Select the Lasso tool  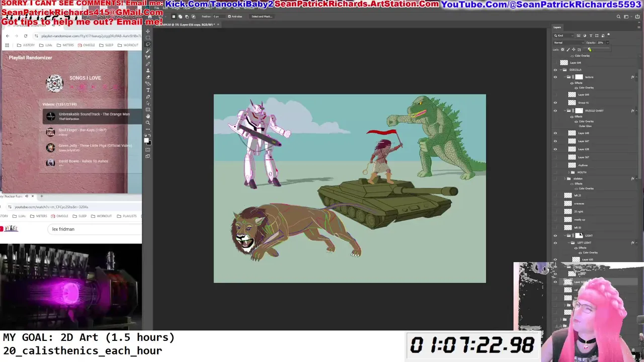[x=148, y=44]
